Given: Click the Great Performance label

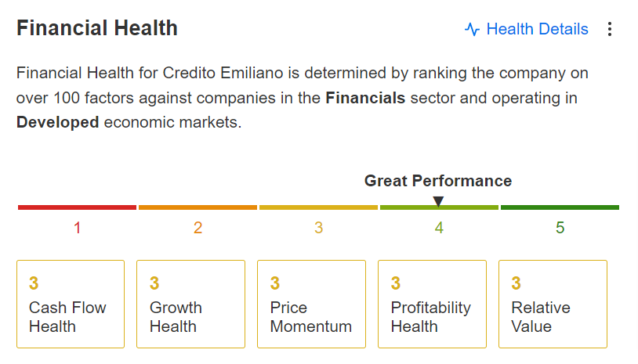Looking at the screenshot, I should point(438,181).
